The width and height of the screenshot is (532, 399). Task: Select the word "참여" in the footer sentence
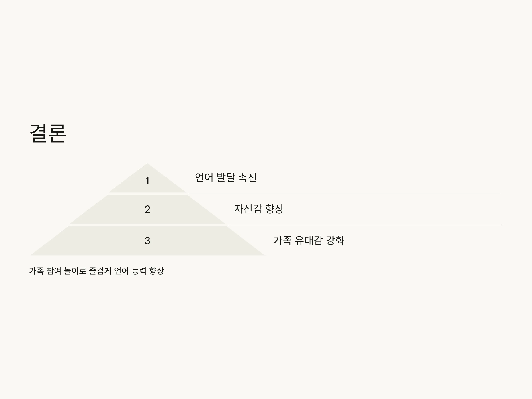pos(54,271)
